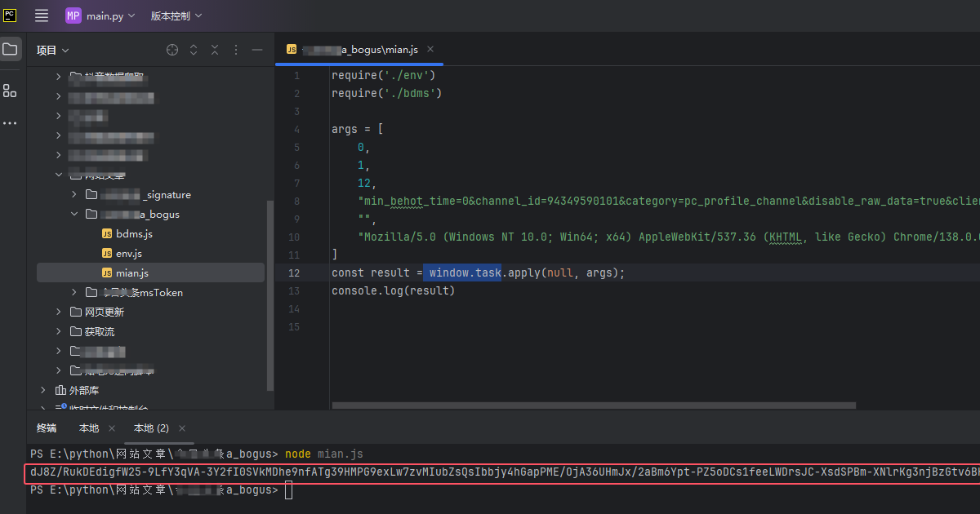The height and width of the screenshot is (514, 980).
Task: Click the Select Opened File target icon
Action: click(x=172, y=50)
